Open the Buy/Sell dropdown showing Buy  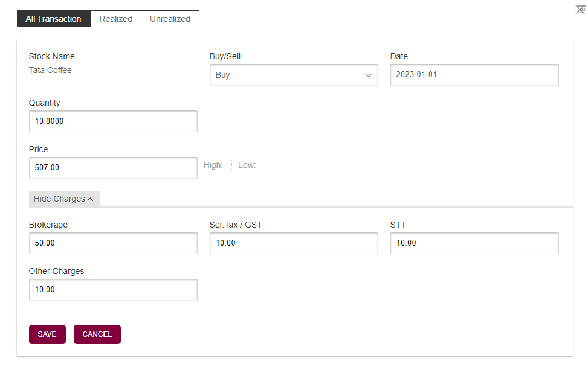tap(294, 75)
